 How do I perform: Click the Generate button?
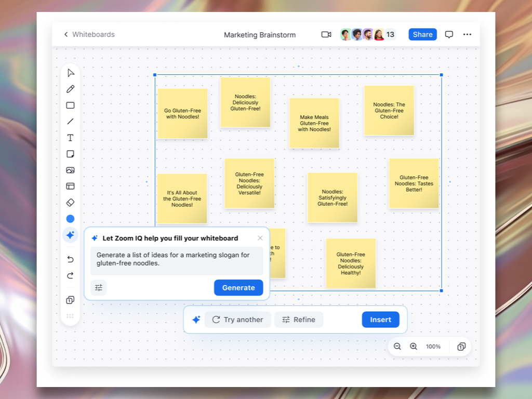pos(238,288)
